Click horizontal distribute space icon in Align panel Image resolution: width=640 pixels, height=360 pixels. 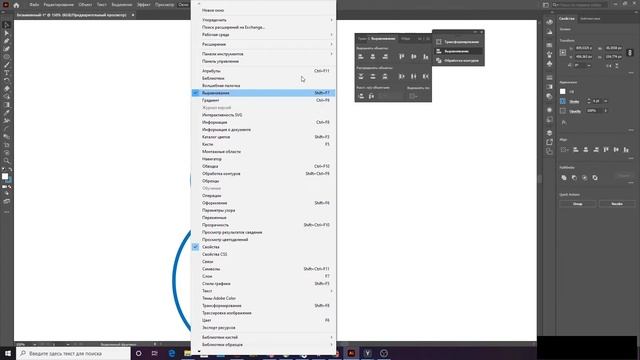(x=371, y=96)
